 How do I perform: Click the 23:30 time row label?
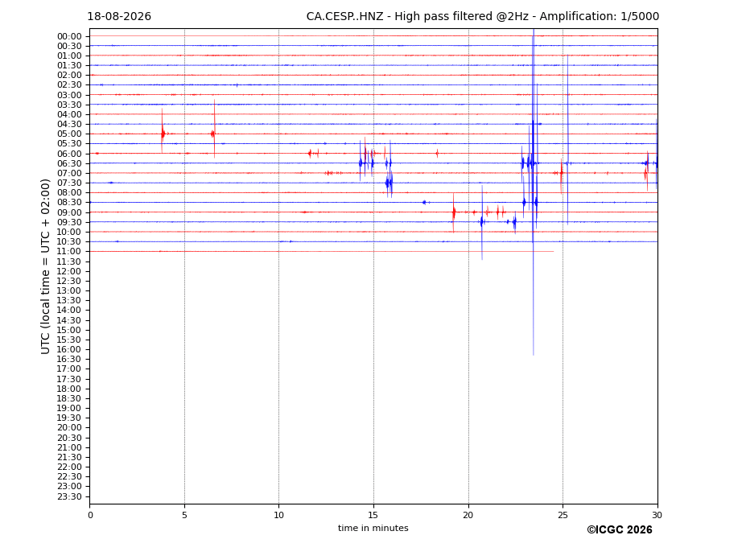(x=69, y=497)
